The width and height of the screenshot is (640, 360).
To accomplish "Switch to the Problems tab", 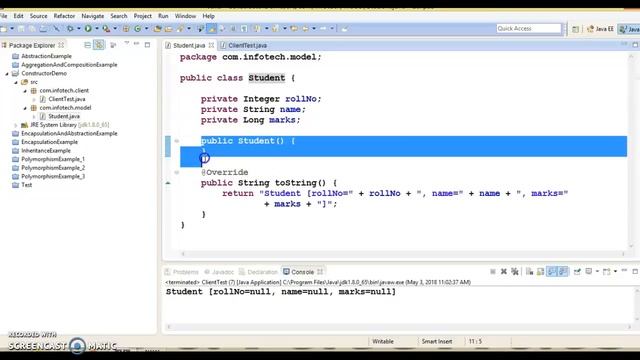I will pyautogui.click(x=182, y=272).
